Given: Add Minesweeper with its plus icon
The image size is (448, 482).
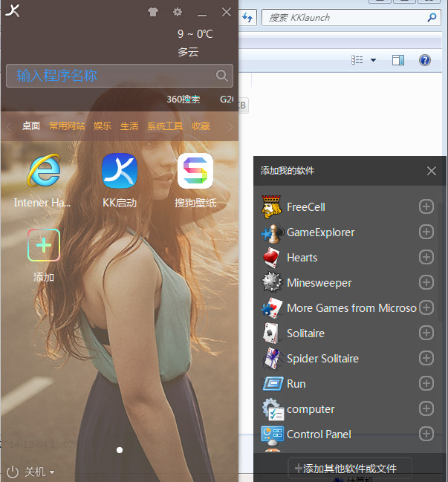Looking at the screenshot, I should coord(426,282).
